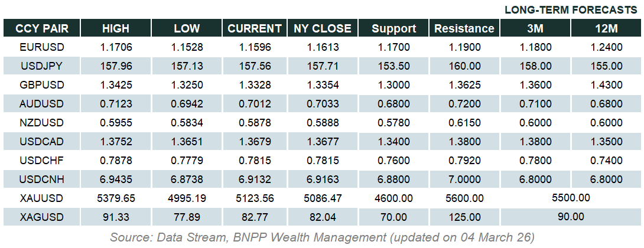This screenshot has width=644, height=248.
Task: Click the CURRENT column header
Action: (x=255, y=28)
